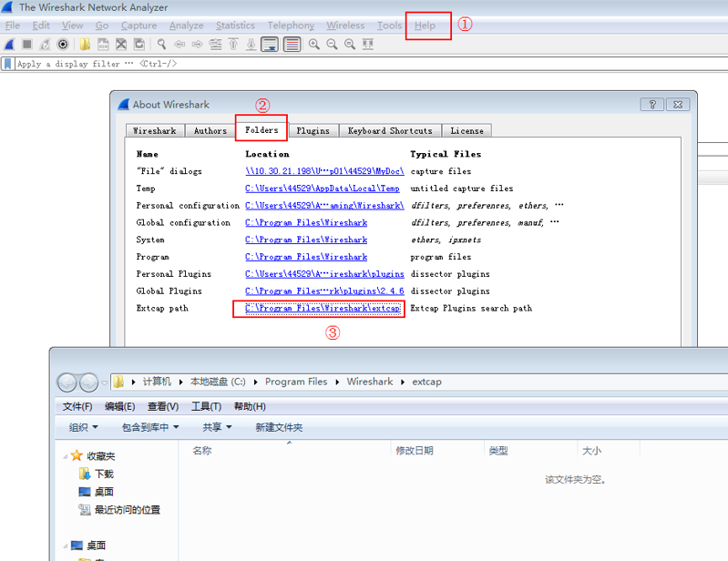This screenshot has width=728, height=561.
Task: Open the Help menu
Action: (425, 25)
